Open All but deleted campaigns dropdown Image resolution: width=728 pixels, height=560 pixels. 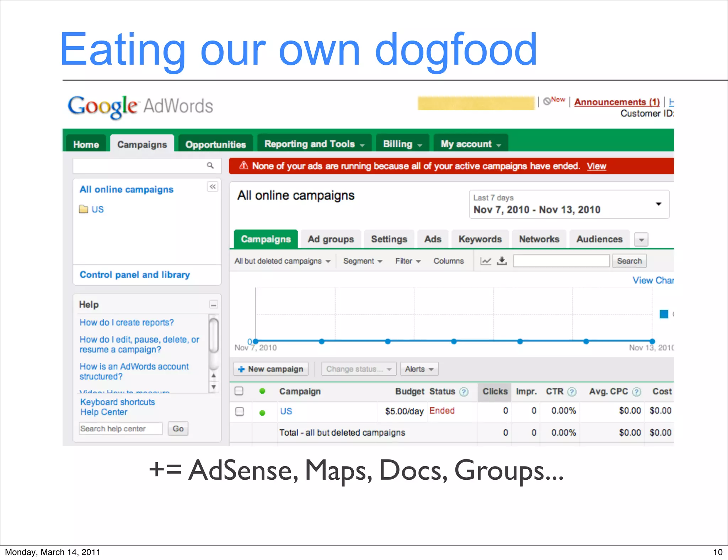282,261
